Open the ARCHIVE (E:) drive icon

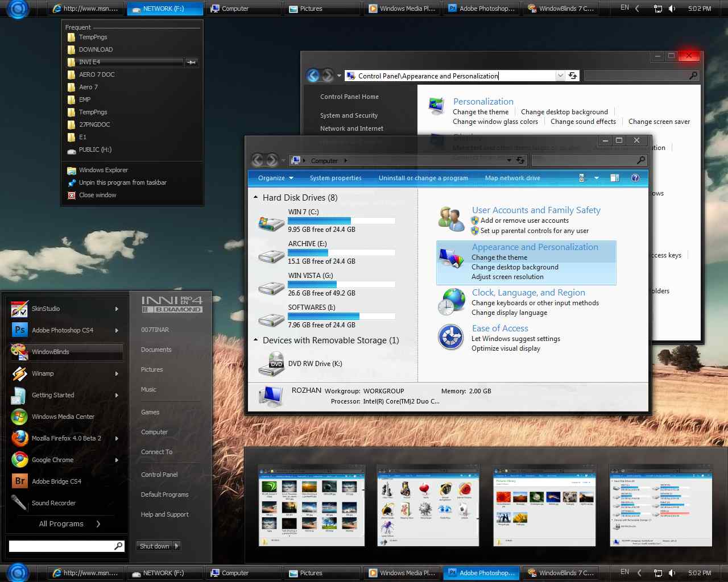tap(271, 256)
